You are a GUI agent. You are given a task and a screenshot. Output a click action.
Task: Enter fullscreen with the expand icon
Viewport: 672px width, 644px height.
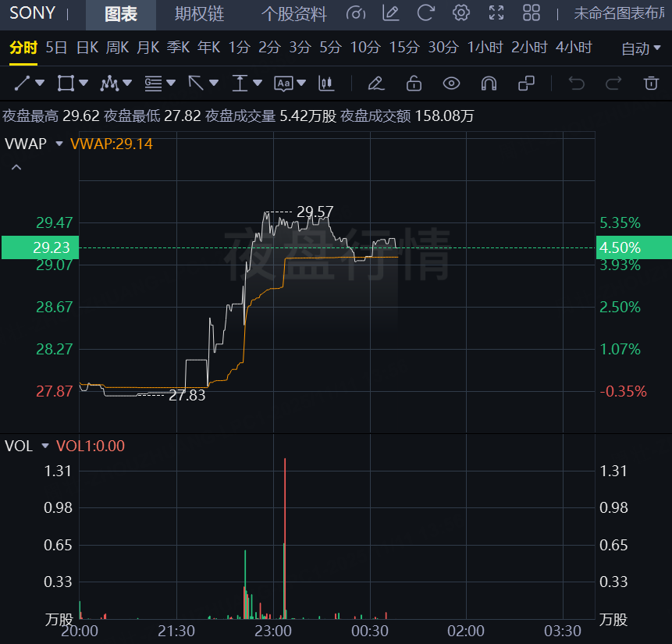click(x=496, y=13)
